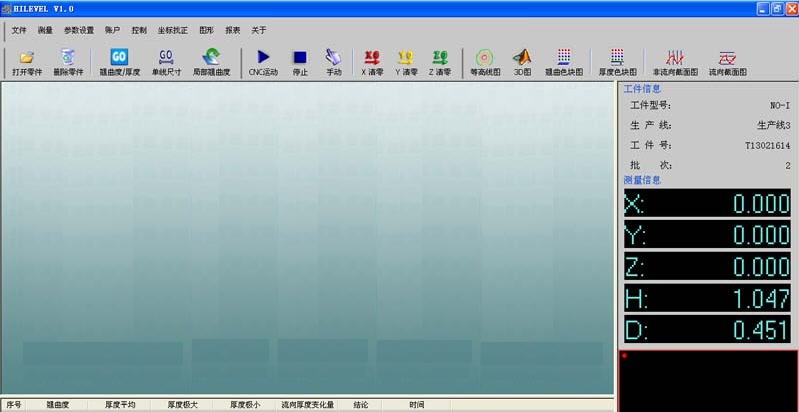Restore down the HILEVEL window
The height and width of the screenshot is (412, 799).
click(777, 9)
